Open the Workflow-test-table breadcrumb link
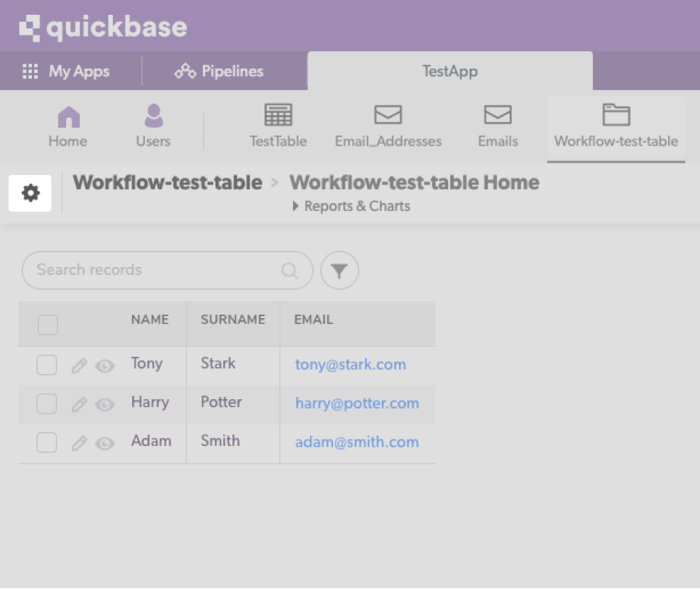Image resolution: width=700 pixels, height=589 pixels. 166,182
